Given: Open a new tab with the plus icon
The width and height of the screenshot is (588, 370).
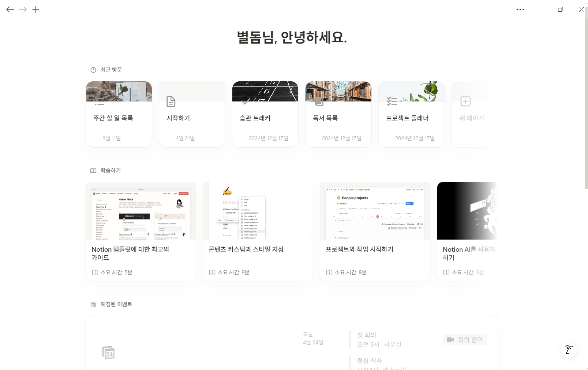Looking at the screenshot, I should [x=36, y=9].
